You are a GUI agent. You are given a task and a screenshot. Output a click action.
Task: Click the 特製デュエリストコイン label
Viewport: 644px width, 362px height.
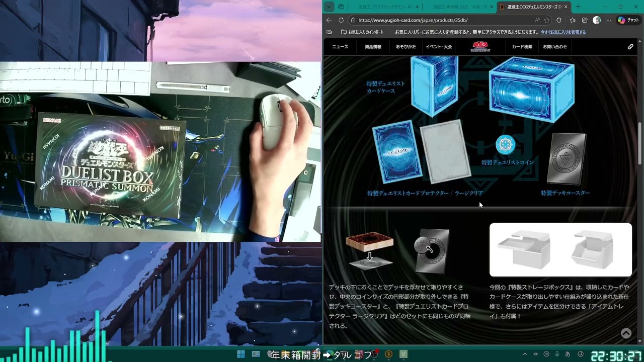507,162
